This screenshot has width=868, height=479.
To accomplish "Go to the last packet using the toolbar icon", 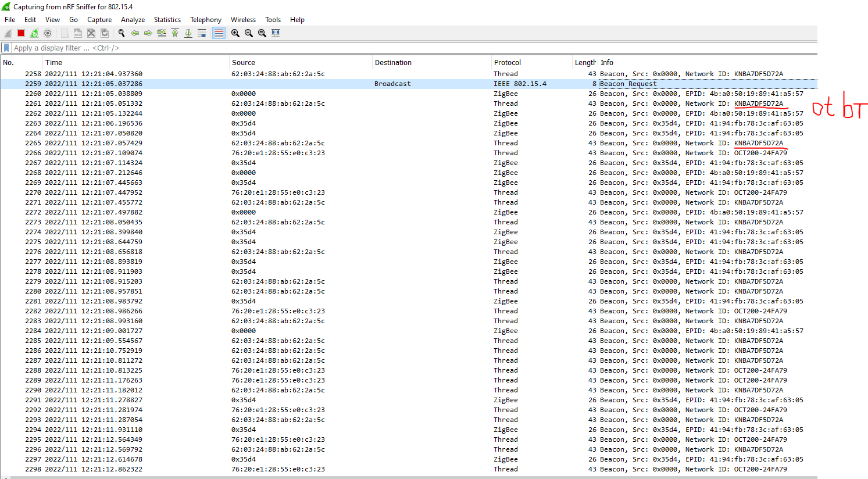I will tap(188, 33).
